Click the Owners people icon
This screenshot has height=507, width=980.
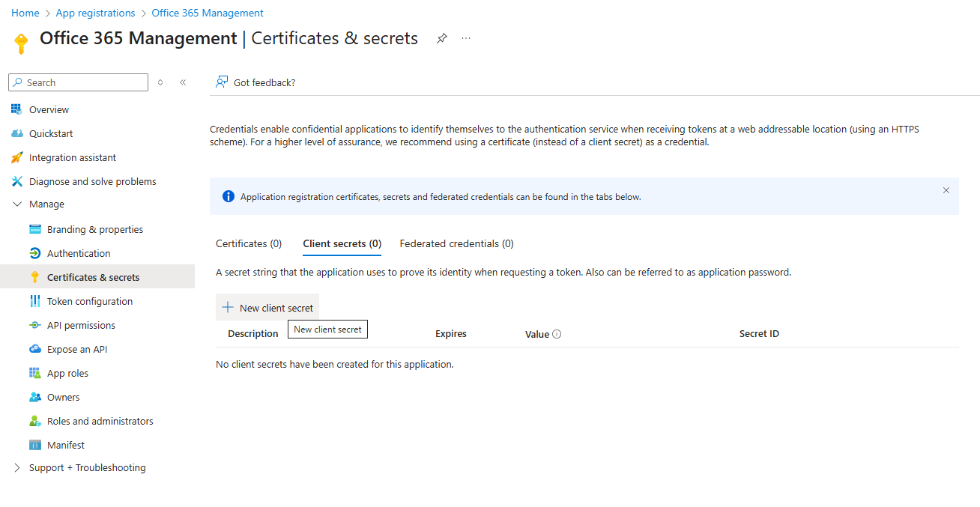tap(34, 397)
